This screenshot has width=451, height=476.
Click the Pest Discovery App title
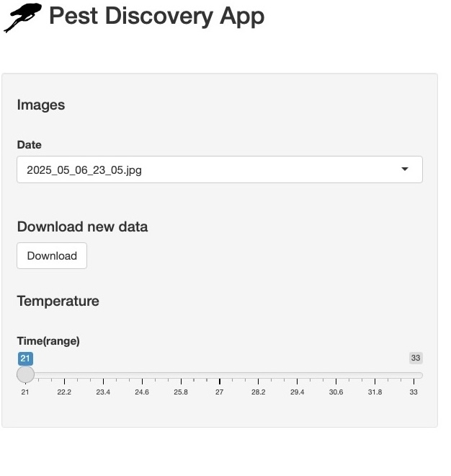pos(157,17)
